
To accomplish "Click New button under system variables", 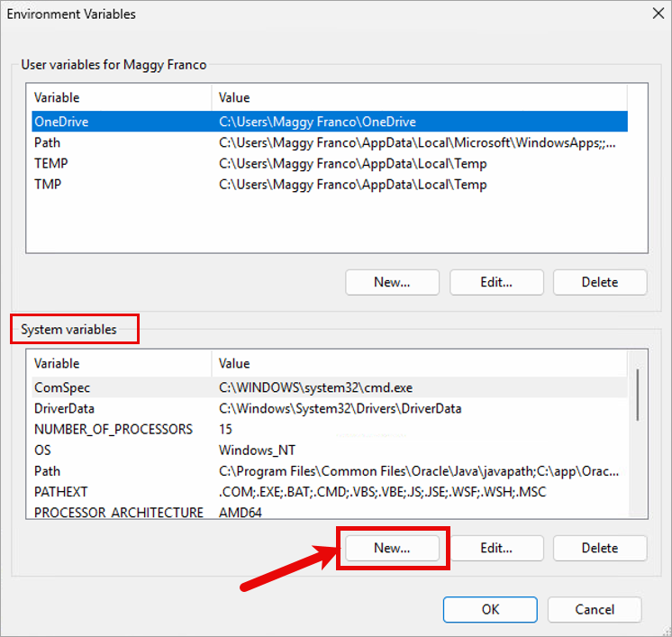I will coord(392,548).
